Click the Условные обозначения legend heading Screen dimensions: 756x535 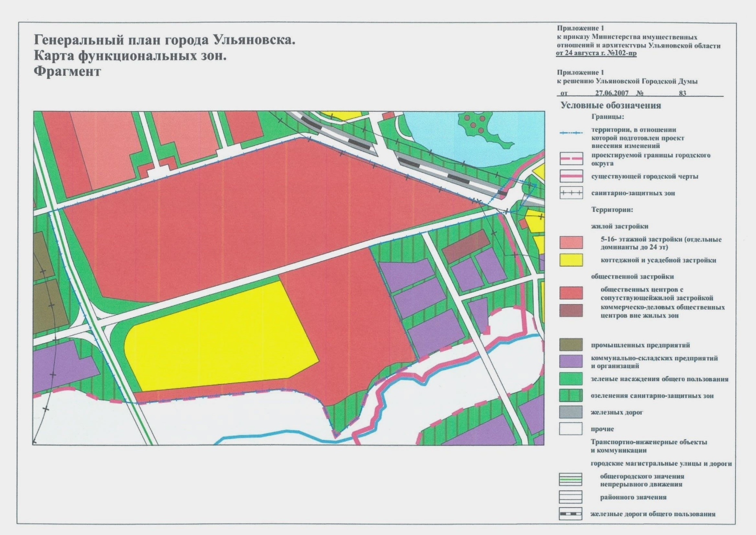(x=610, y=106)
